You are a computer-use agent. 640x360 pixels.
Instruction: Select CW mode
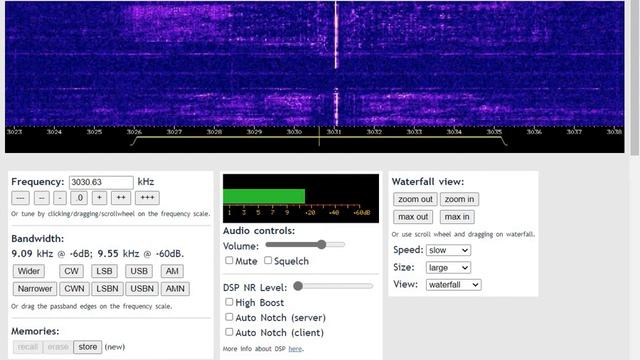[71, 271]
